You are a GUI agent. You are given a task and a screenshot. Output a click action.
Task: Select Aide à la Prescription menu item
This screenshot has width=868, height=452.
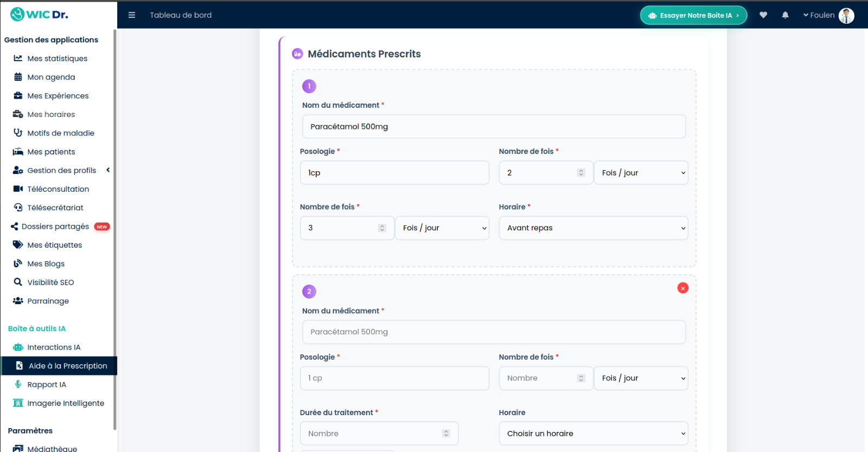pyautogui.click(x=59, y=366)
